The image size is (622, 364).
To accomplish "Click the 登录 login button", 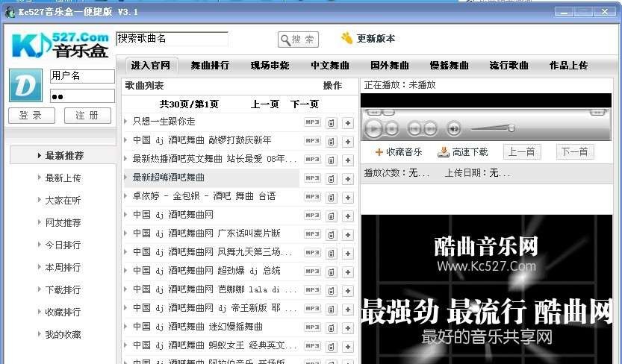I will (31, 116).
